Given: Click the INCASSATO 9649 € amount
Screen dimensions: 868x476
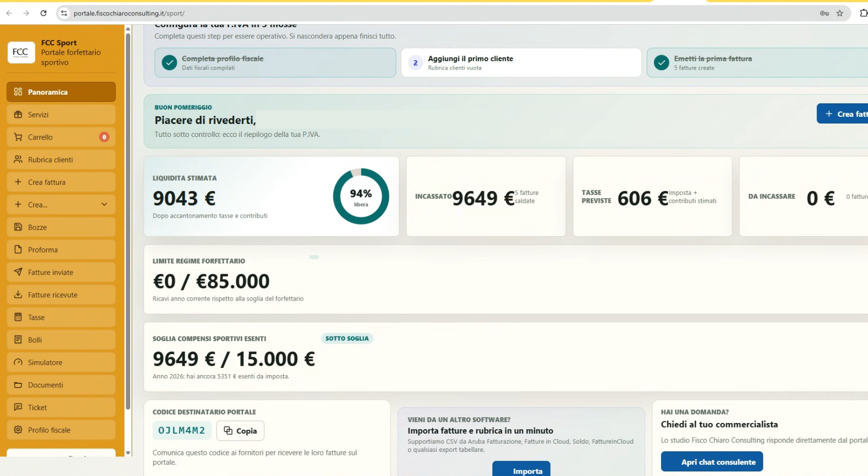Looking at the screenshot, I should coord(483,198).
